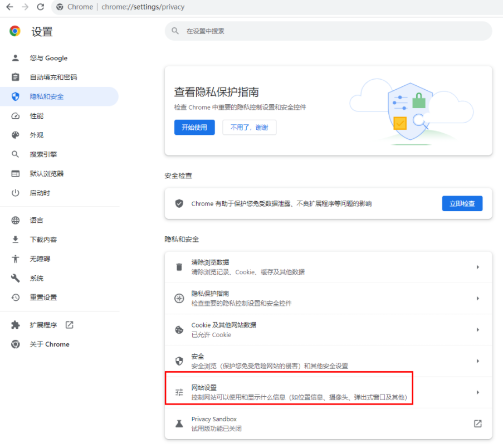Select 隐私和安全 in the sidebar
This screenshot has height=448, width=503.
60,96
